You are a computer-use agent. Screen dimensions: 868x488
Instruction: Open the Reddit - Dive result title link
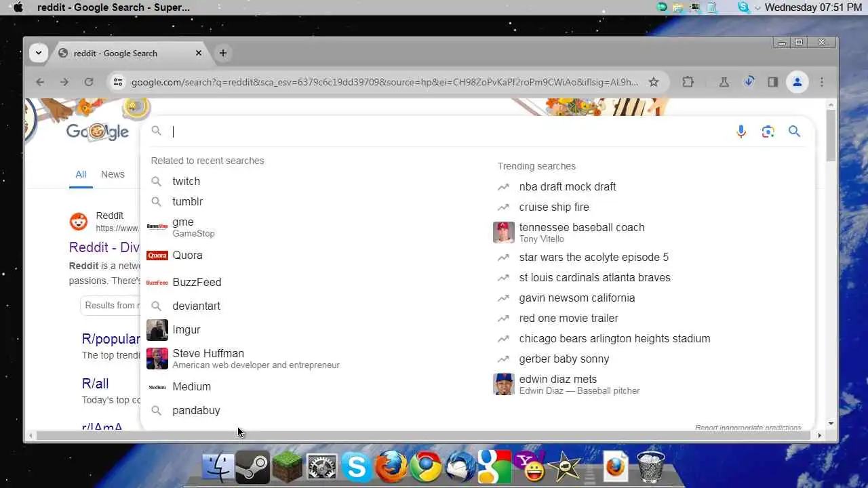click(x=104, y=247)
